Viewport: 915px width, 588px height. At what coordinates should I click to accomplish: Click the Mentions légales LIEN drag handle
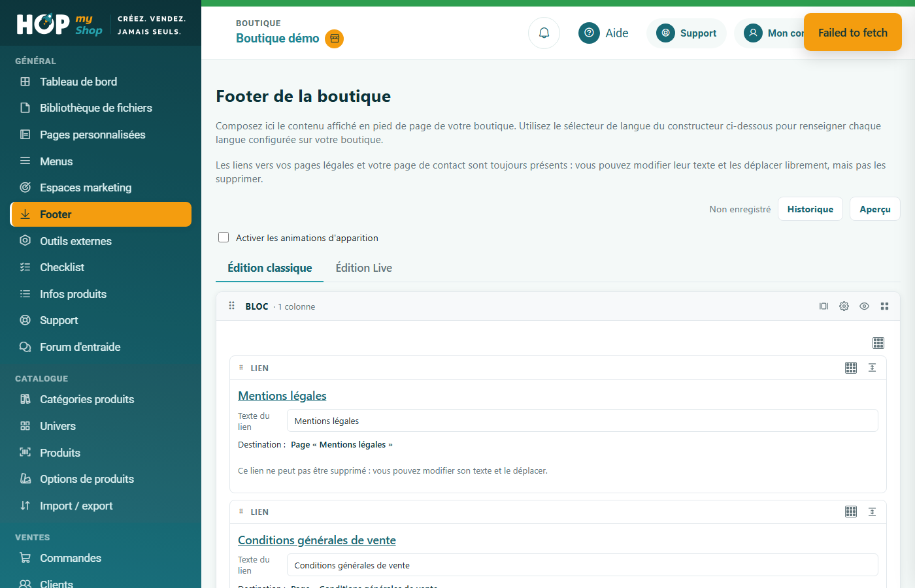(241, 368)
